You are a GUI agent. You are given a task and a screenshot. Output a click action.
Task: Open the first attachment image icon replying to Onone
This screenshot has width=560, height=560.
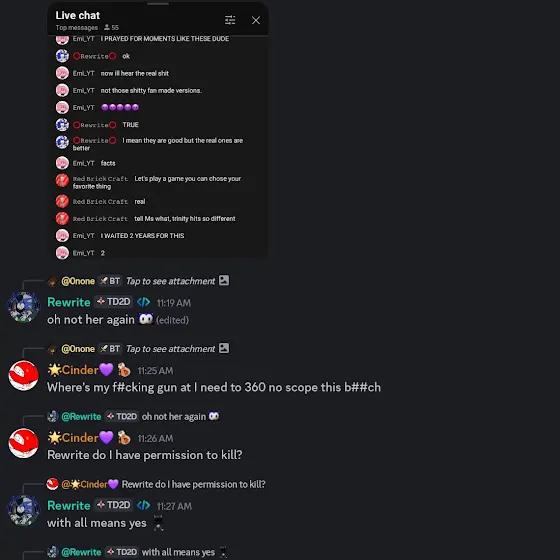(x=224, y=280)
